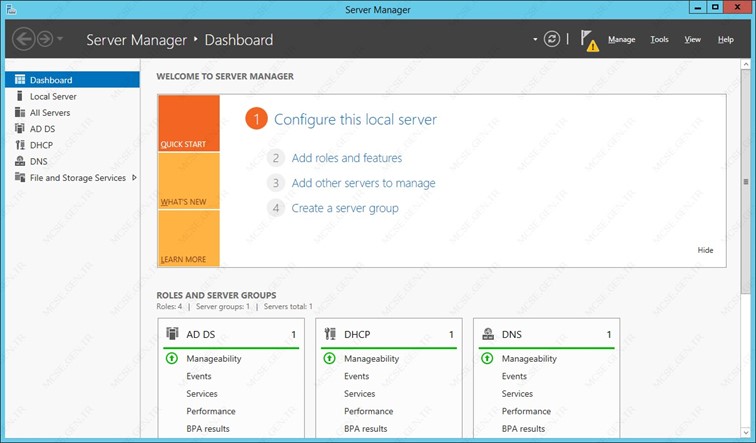Open BPA results in DHCP tile

tap(365, 429)
